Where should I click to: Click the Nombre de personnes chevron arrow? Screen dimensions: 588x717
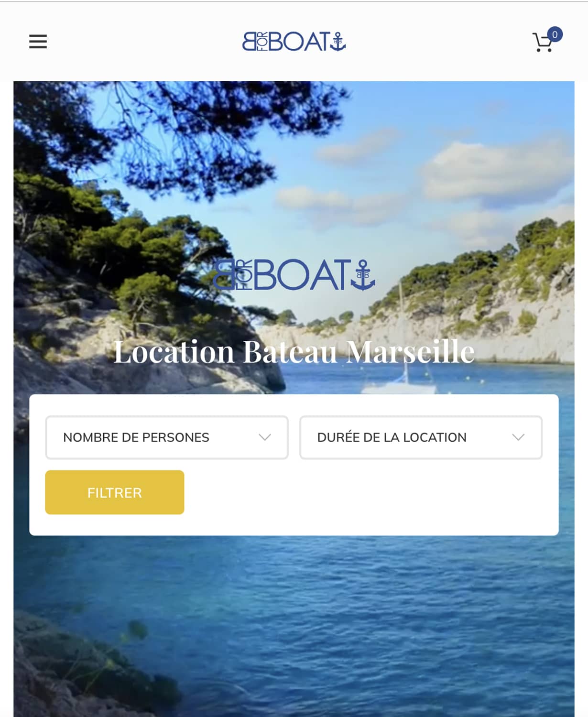[x=265, y=437]
